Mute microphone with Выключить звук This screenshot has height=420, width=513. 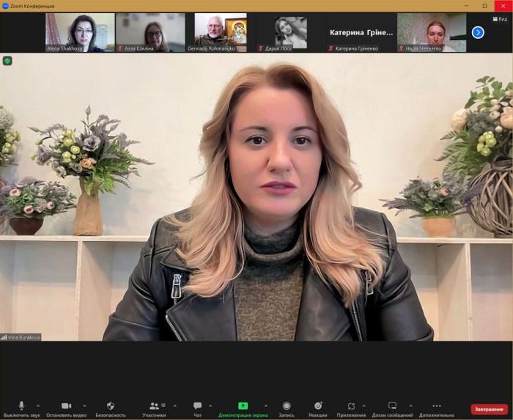pos(21,407)
